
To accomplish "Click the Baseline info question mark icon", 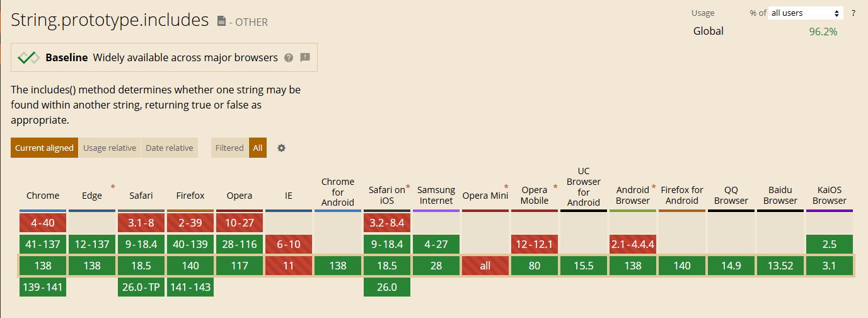I will (x=289, y=57).
